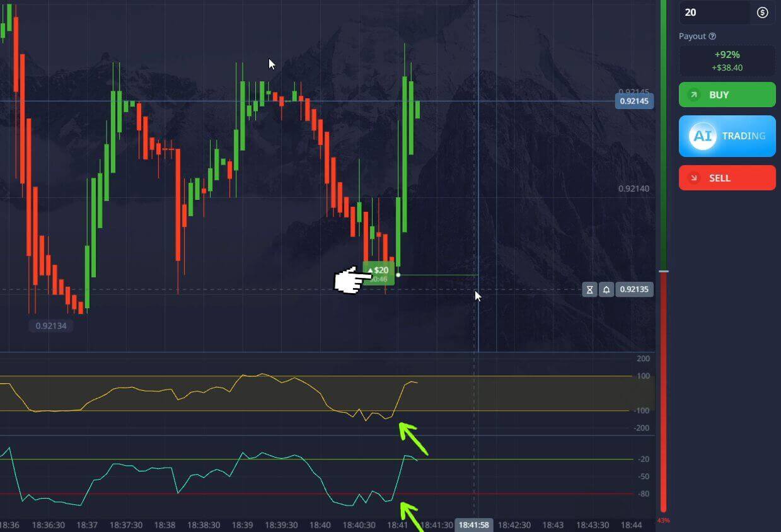
Task: Click the dollar currency icon in amount field
Action: click(x=762, y=13)
